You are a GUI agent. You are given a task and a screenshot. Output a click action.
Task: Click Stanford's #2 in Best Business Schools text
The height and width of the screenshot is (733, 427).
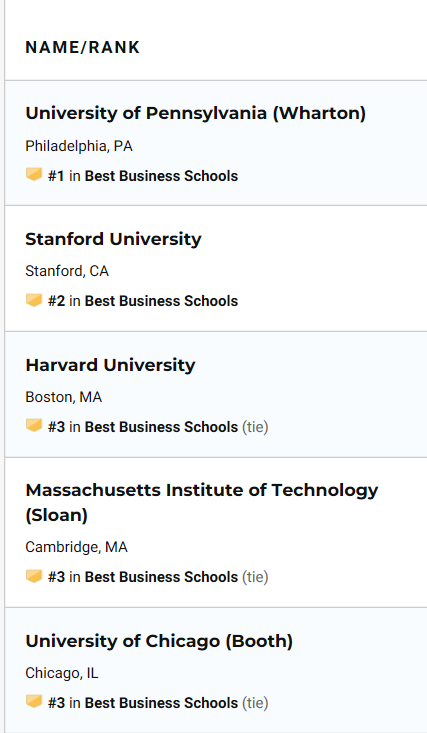pyautogui.click(x=143, y=301)
